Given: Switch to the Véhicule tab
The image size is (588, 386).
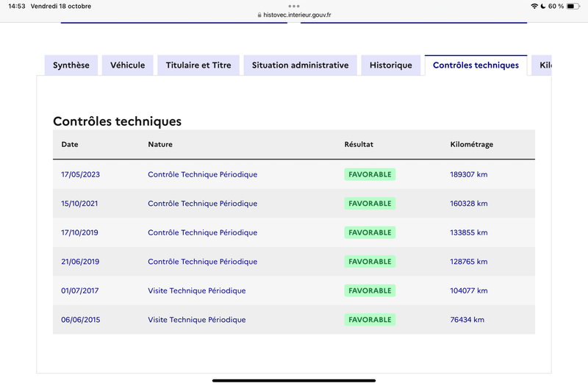Looking at the screenshot, I should [127, 65].
